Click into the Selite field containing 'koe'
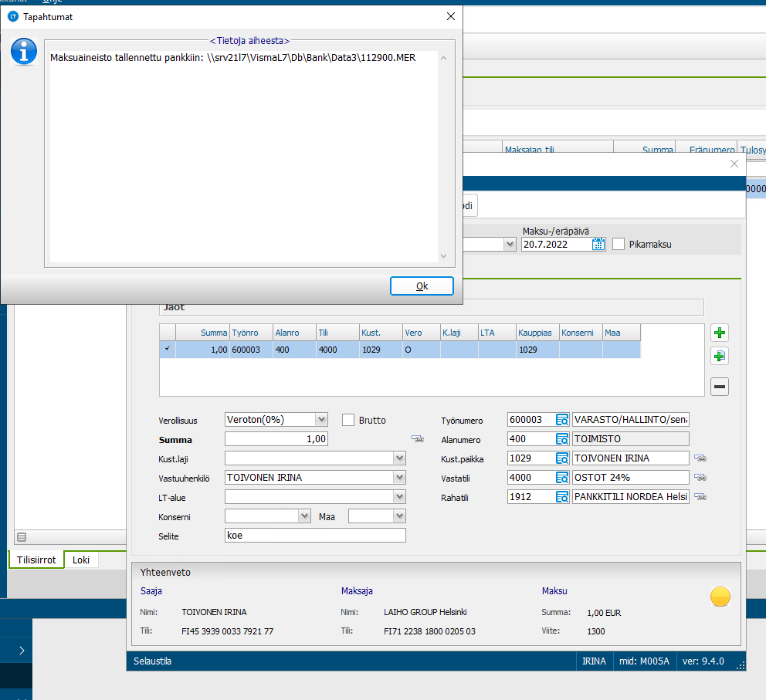 (x=315, y=536)
